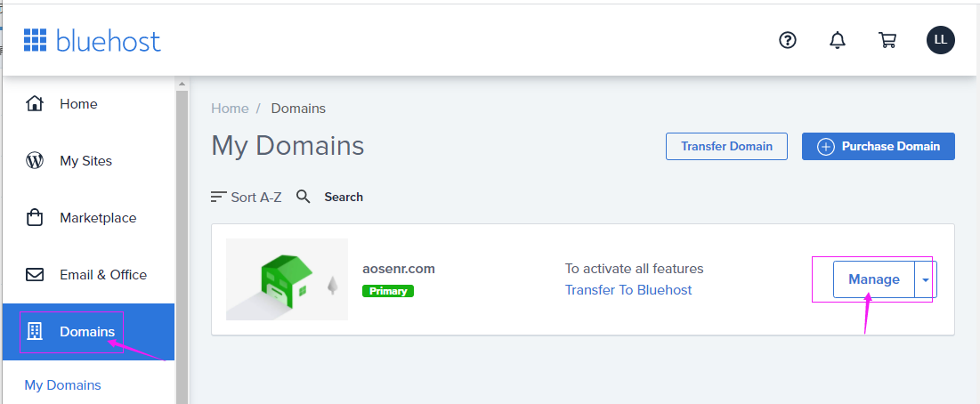Click the Email & Office envelope icon
The height and width of the screenshot is (404, 980).
tap(35, 275)
